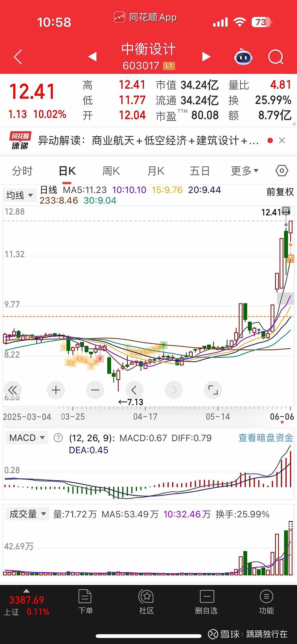The image size is (297, 644).
Task: Tap 12.41 latest price marker on chart
Action: (276, 212)
